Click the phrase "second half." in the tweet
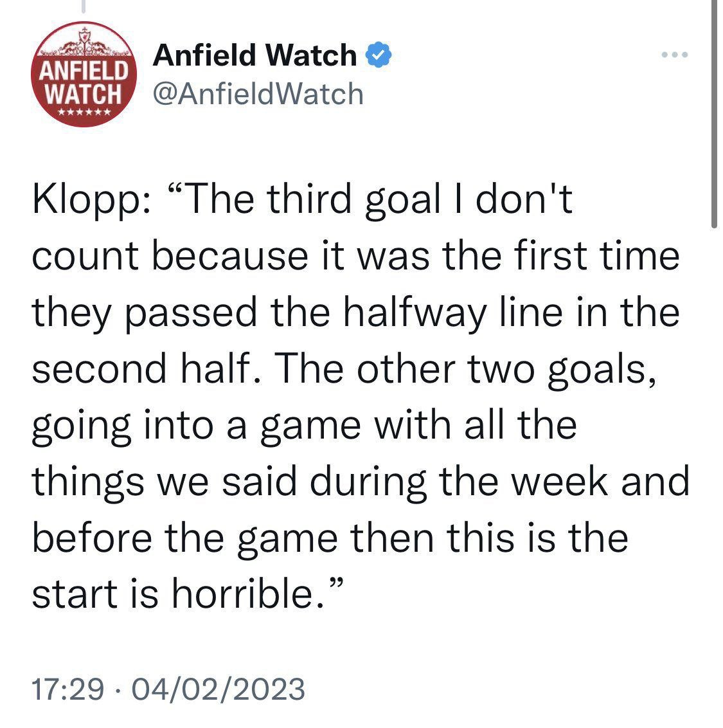The image size is (723, 728). (146, 369)
